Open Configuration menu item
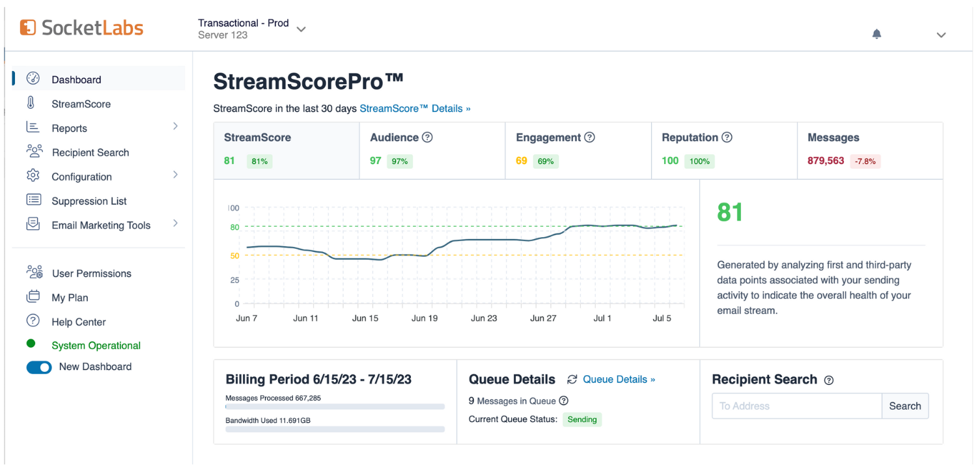This screenshot has height=467, width=980. click(x=81, y=177)
